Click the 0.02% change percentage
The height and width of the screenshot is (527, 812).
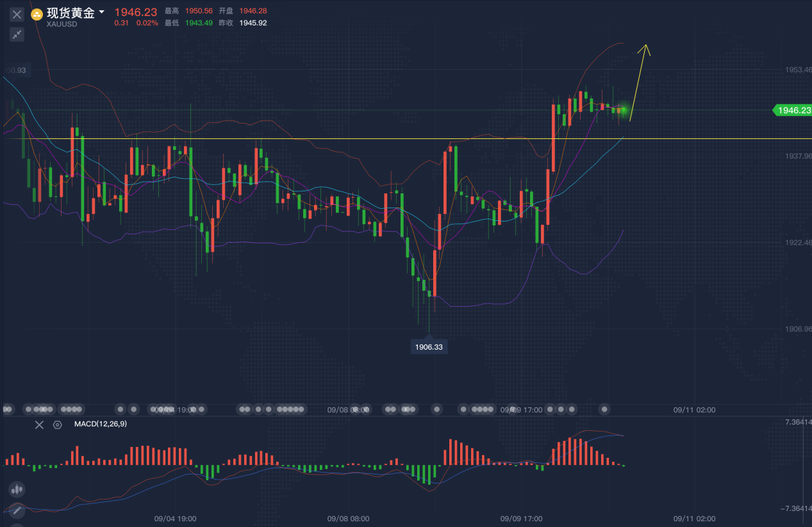tap(147, 23)
